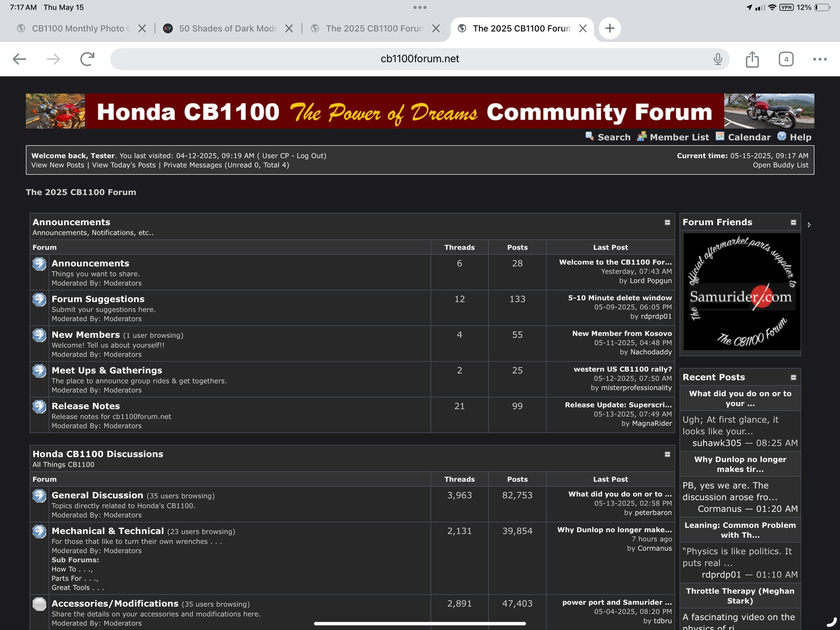The width and height of the screenshot is (840, 630).
Task: Add a new browser tab
Action: (609, 28)
